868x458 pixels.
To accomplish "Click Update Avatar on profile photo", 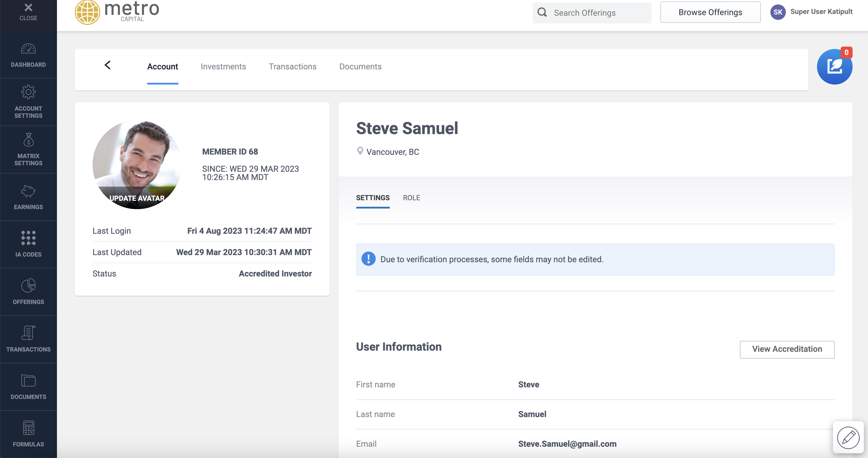I will (x=137, y=198).
